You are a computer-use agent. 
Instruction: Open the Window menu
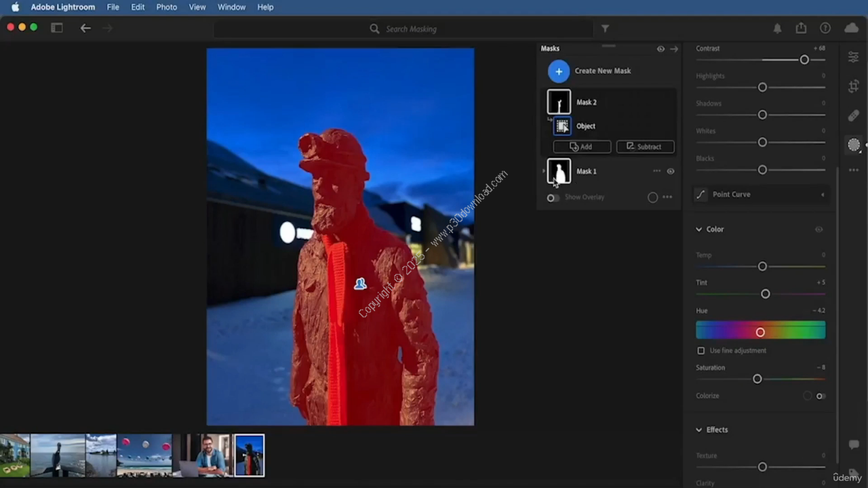point(231,7)
